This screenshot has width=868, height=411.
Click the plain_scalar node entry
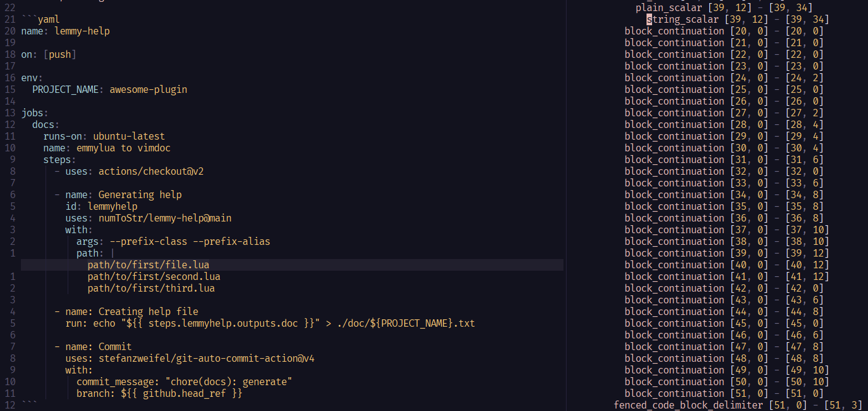(x=669, y=7)
